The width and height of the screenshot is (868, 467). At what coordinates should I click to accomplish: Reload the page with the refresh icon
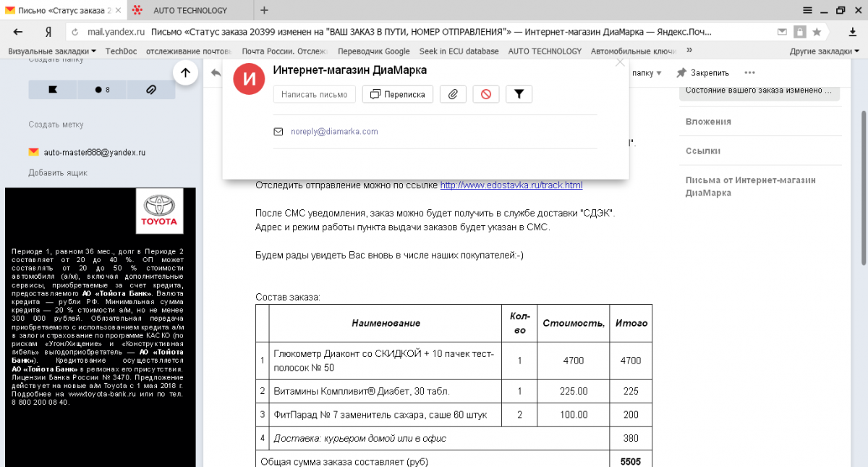click(x=75, y=32)
